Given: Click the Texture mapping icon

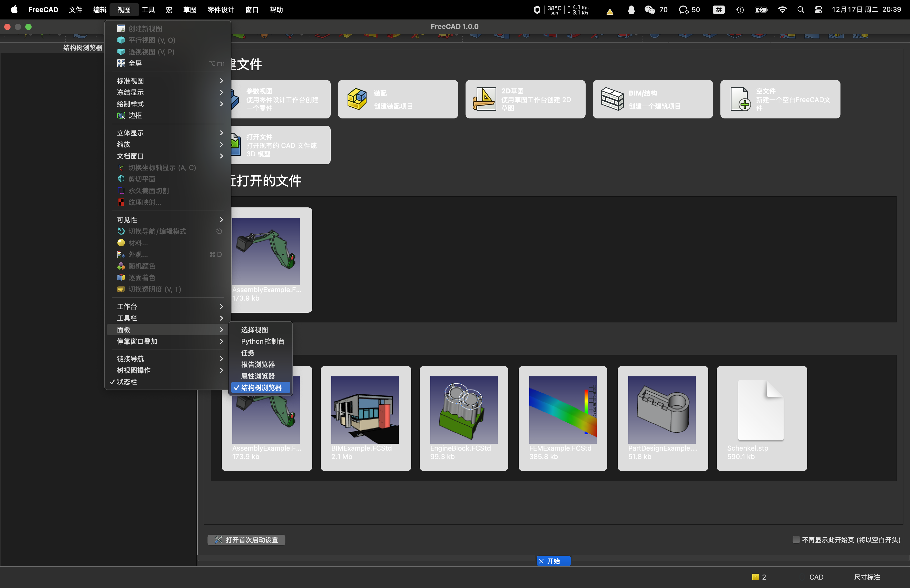Looking at the screenshot, I should tap(121, 202).
